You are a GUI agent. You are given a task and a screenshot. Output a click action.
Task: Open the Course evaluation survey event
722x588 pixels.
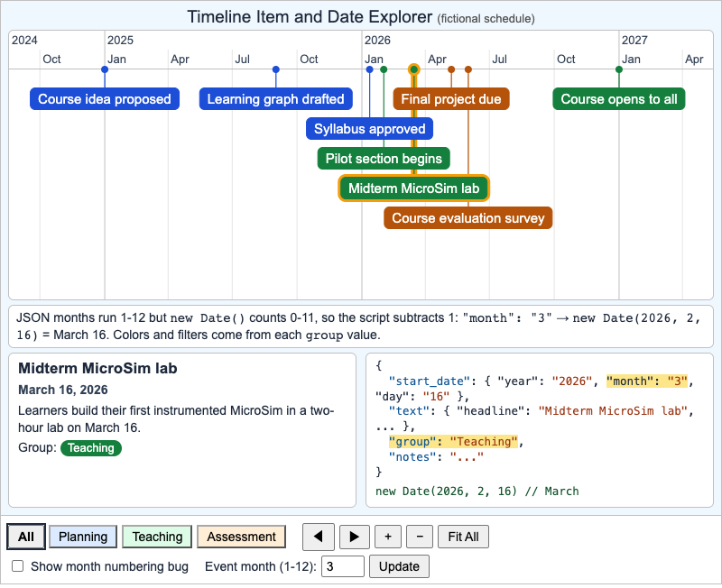(468, 217)
